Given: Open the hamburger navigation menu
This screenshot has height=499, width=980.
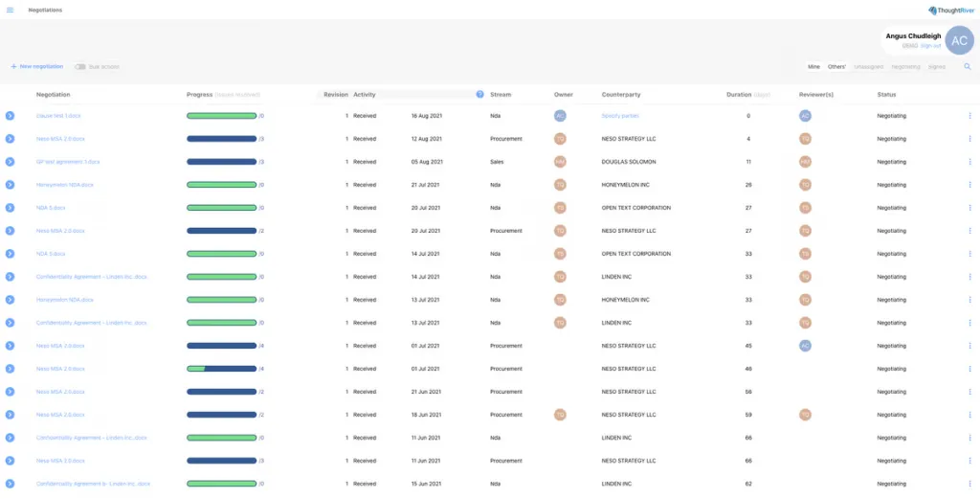Looking at the screenshot, I should [10, 10].
